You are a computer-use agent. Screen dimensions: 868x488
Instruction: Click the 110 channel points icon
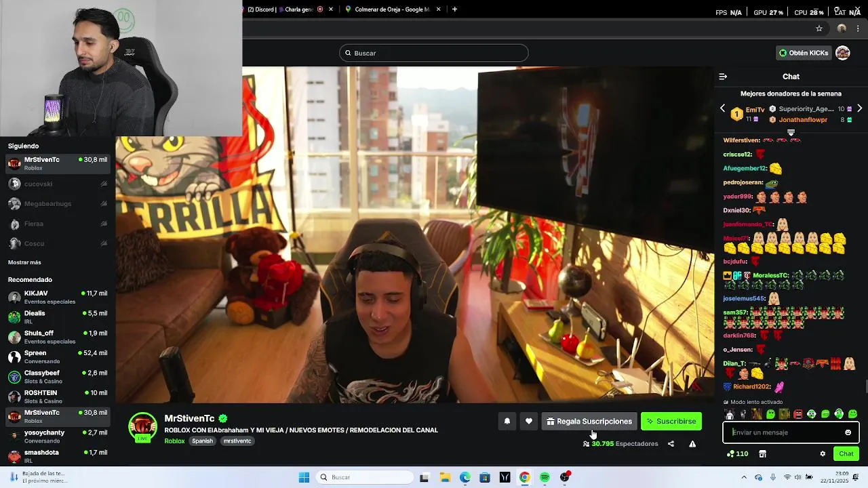[x=737, y=454]
